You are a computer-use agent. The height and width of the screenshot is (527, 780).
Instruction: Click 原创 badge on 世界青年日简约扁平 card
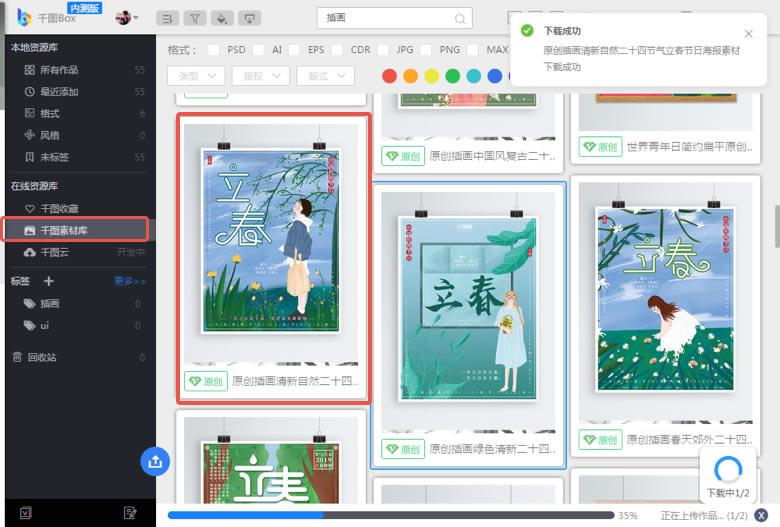(600, 147)
